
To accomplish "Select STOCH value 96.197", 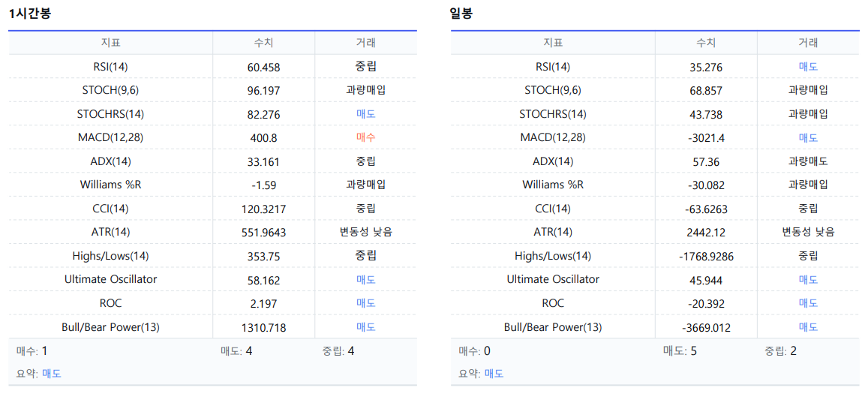I will coord(263,91).
